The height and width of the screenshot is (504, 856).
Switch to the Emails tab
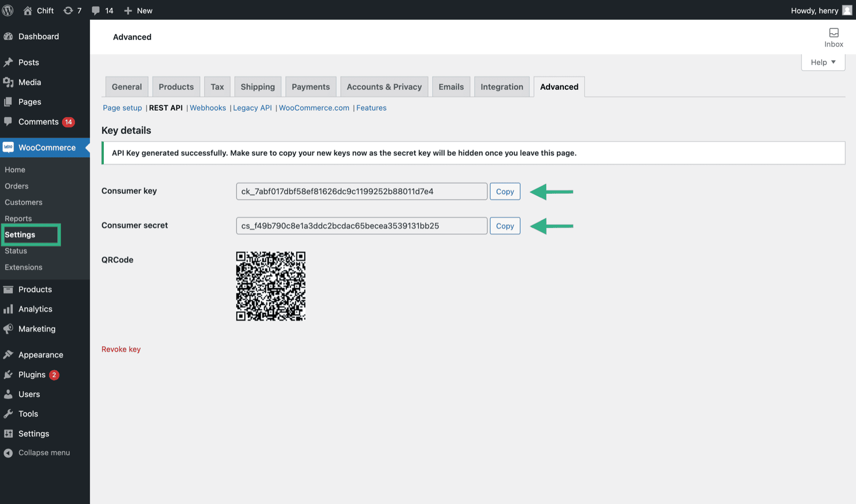[451, 87]
